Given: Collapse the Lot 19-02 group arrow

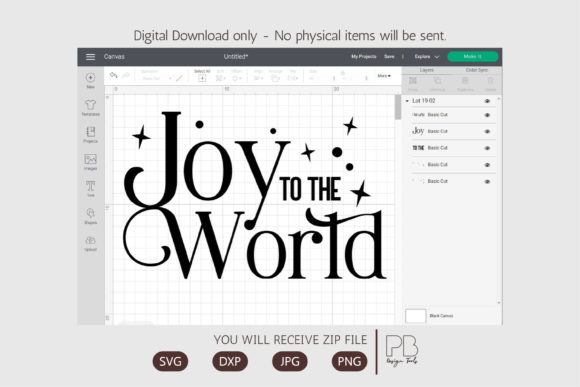Looking at the screenshot, I should click(407, 101).
